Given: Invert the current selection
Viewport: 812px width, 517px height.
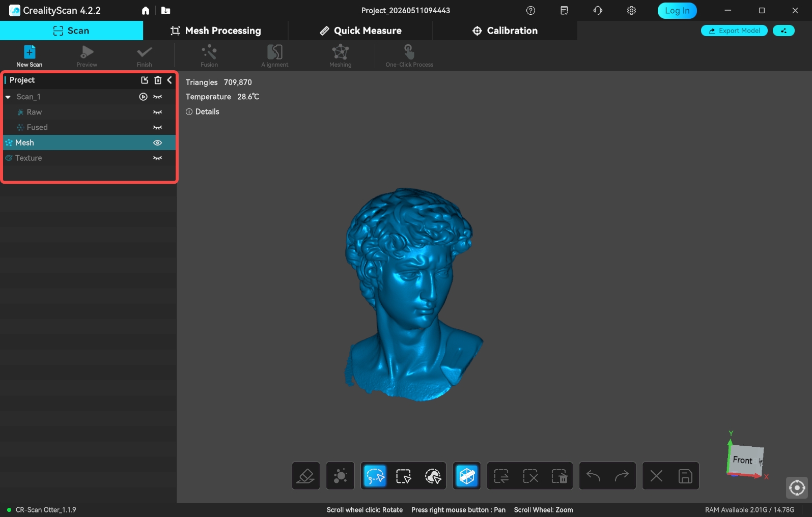Looking at the screenshot, I should pyautogui.click(x=501, y=476).
